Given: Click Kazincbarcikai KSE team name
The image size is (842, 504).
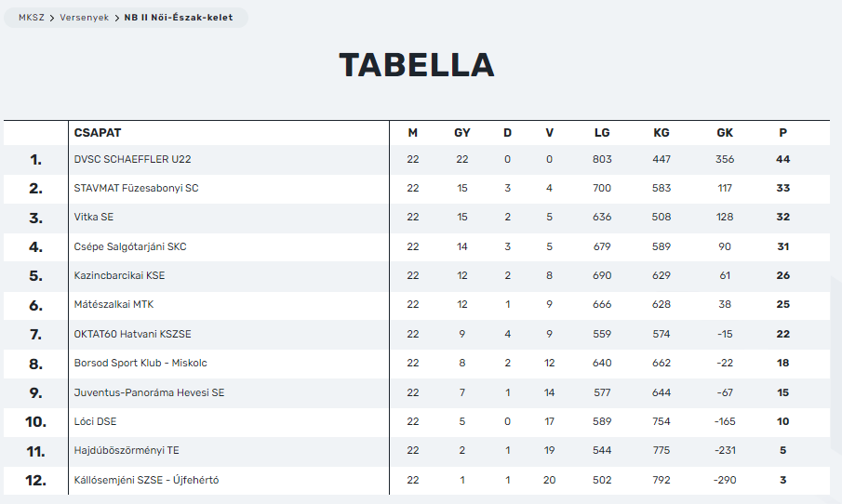Looking at the screenshot, I should click(x=120, y=275).
